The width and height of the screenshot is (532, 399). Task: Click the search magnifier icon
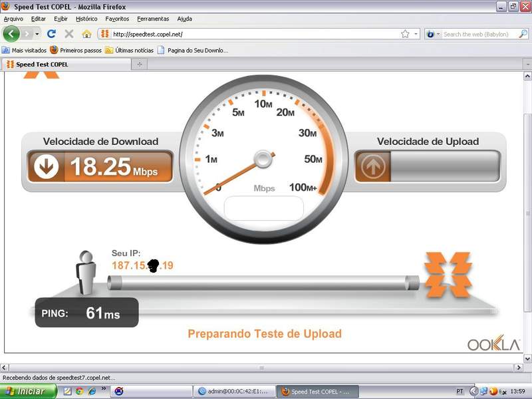coord(523,34)
